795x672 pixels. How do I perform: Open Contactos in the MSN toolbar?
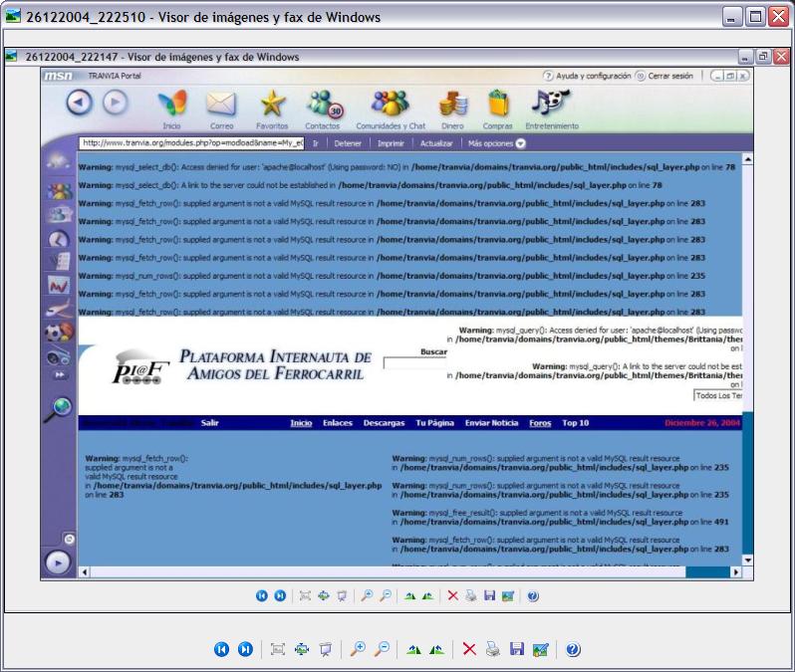(x=322, y=105)
